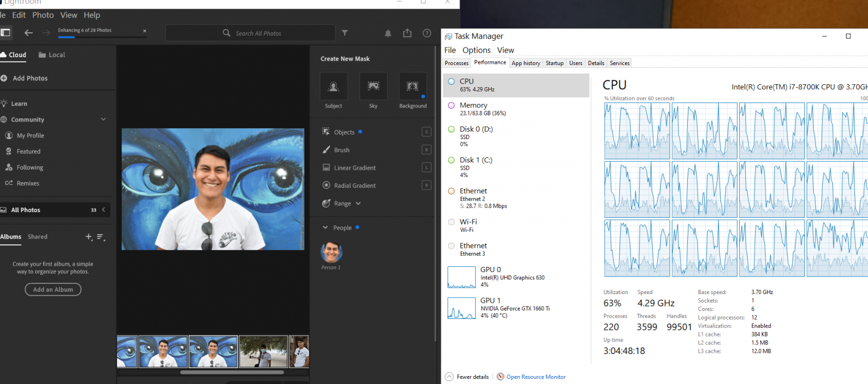Screen dimensions: 868x384
Task: Collapse the People section
Action: [325, 228]
